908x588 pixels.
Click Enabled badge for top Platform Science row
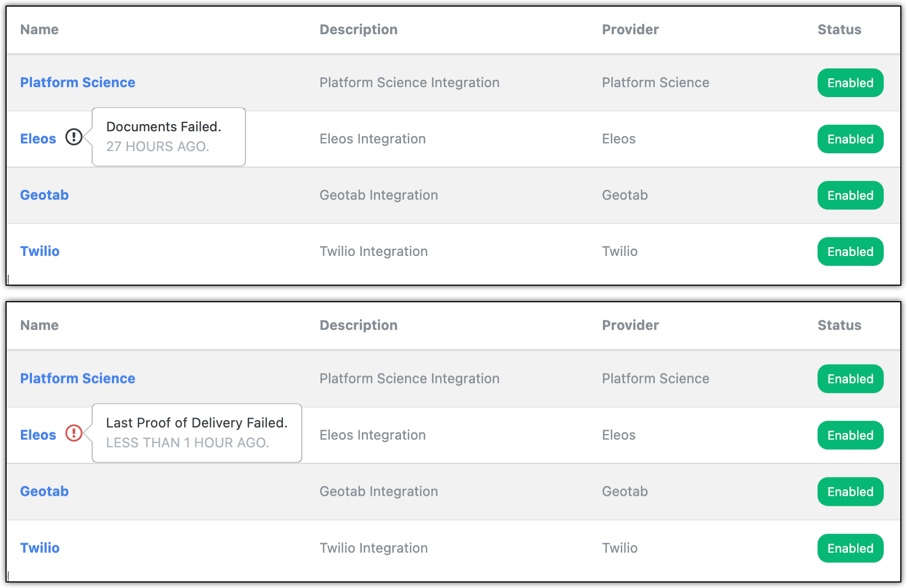click(850, 83)
